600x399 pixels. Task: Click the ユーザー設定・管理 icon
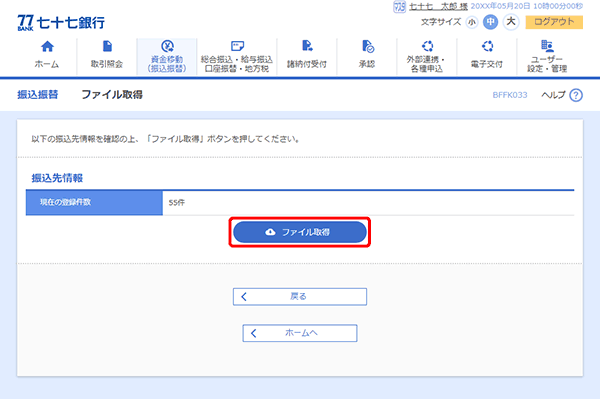[x=547, y=46]
